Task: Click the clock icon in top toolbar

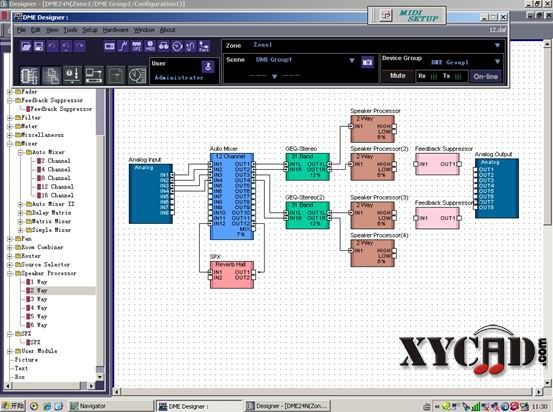Action: [x=177, y=46]
